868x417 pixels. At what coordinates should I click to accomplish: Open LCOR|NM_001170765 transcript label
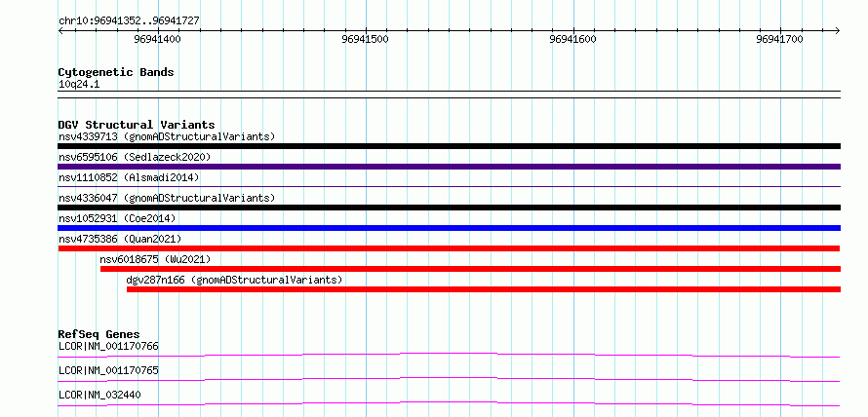[108, 370]
